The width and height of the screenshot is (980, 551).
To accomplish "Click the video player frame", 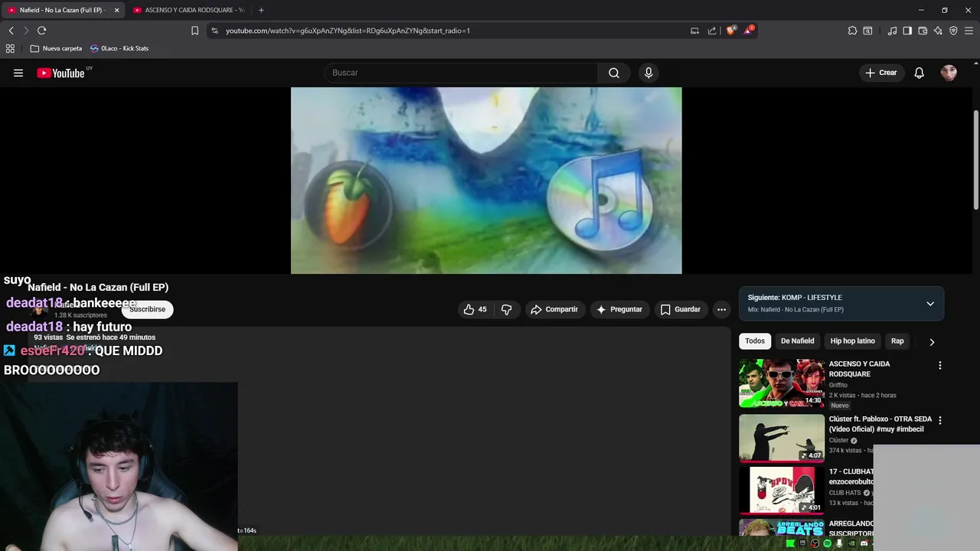I will pyautogui.click(x=486, y=181).
